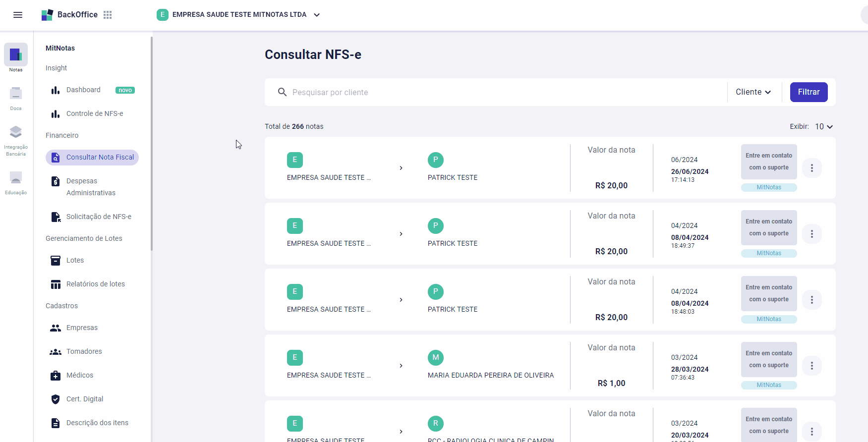
Task: Open options menu for 28/03/2024 note
Action: pyautogui.click(x=812, y=366)
